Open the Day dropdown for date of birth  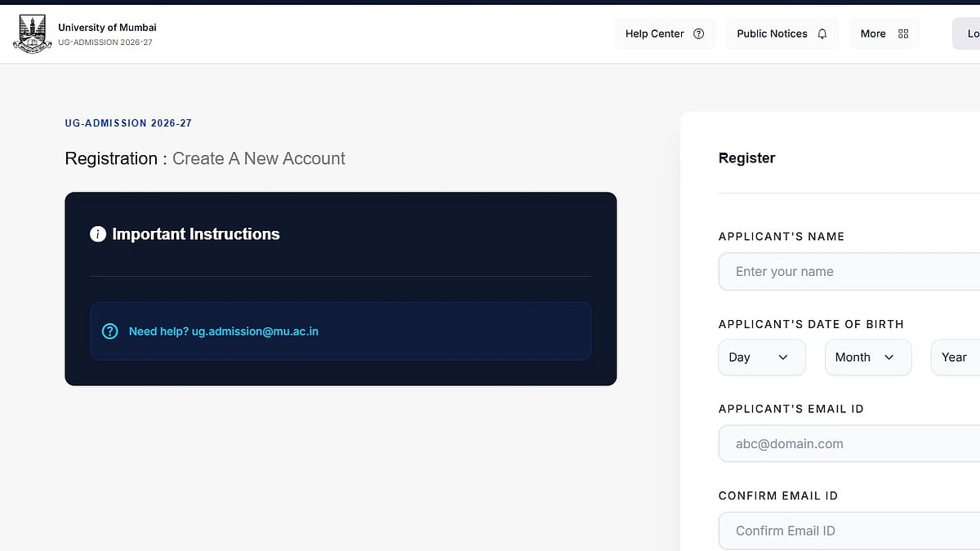click(x=762, y=358)
